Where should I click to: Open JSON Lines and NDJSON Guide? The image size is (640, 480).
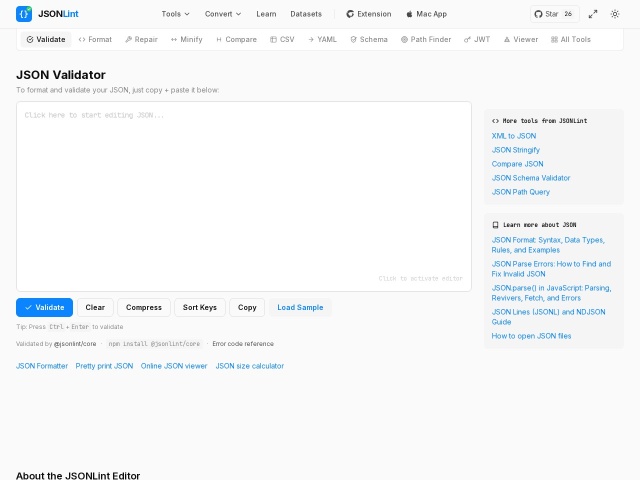tap(548, 317)
